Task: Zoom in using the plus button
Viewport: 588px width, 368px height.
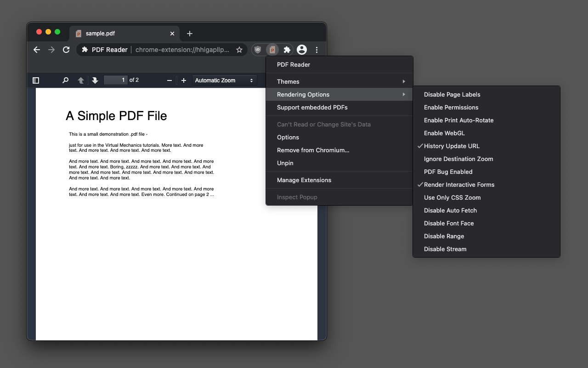Action: tap(183, 80)
